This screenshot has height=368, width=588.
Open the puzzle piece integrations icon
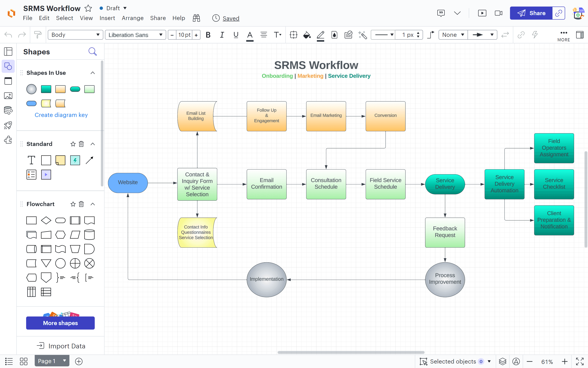[8, 140]
